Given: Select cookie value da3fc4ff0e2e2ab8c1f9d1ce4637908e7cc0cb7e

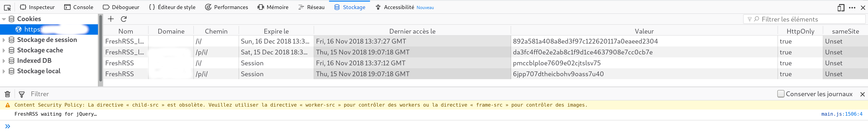Looking at the screenshot, I should [583, 52].
